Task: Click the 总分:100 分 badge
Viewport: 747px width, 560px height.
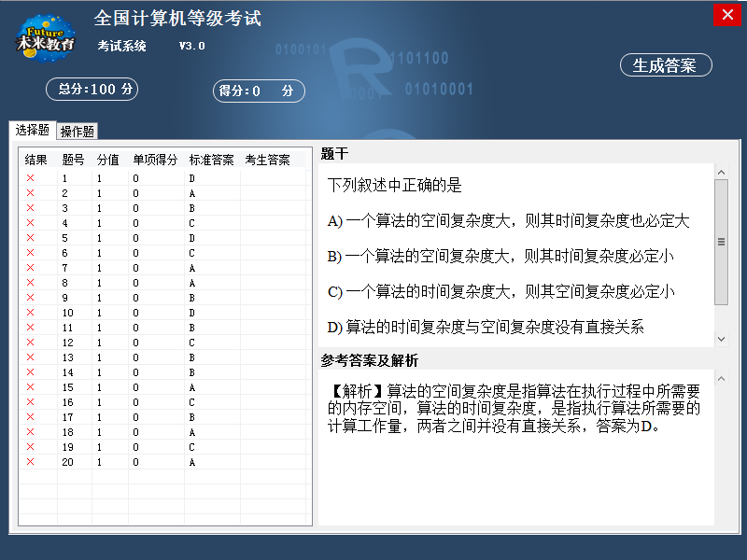Action: [92, 89]
